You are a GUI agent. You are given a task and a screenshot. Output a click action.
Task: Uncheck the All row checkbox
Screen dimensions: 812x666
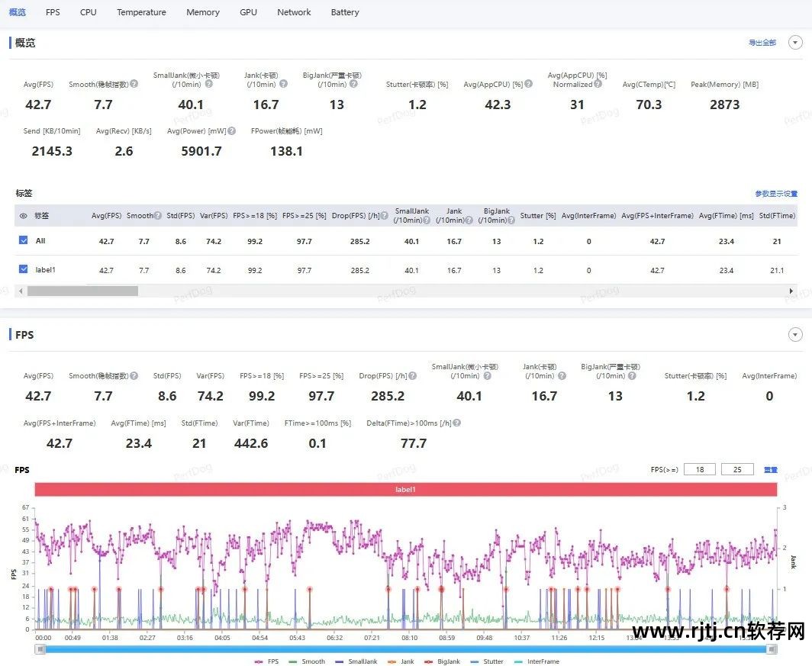[x=23, y=240]
